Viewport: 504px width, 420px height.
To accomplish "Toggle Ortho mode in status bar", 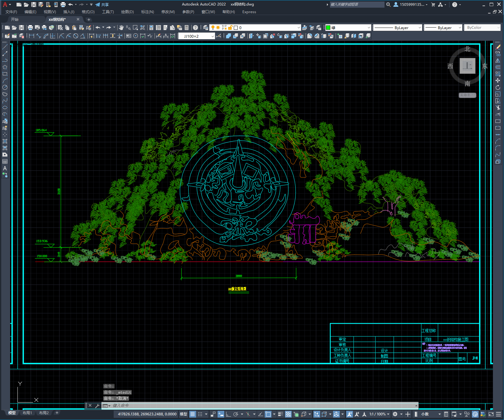I will point(228,414).
